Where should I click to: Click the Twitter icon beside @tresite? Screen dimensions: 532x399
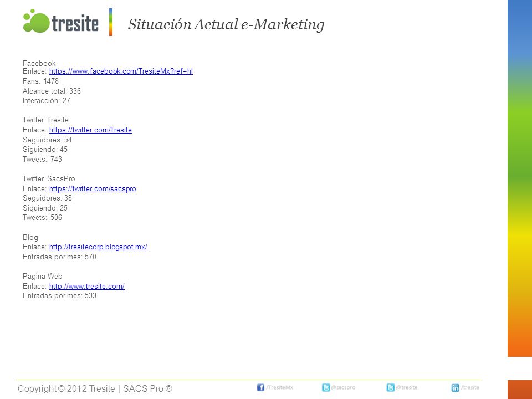[x=391, y=387]
